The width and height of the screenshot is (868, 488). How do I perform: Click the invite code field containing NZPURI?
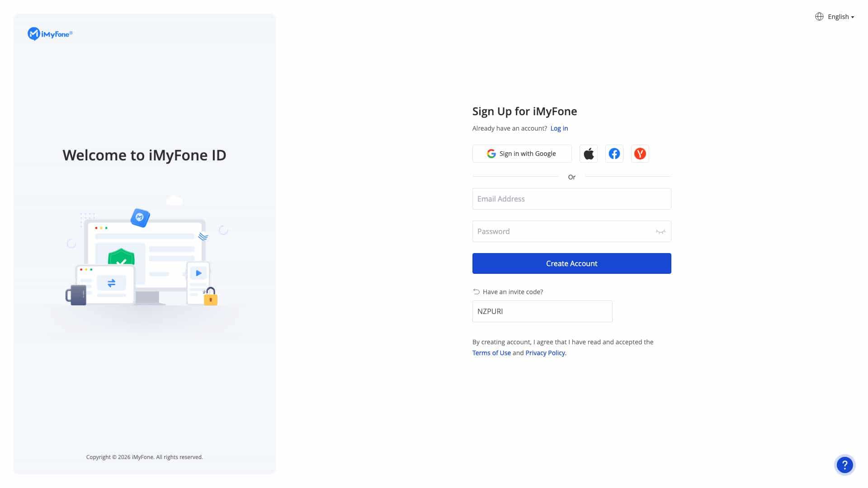tap(542, 311)
